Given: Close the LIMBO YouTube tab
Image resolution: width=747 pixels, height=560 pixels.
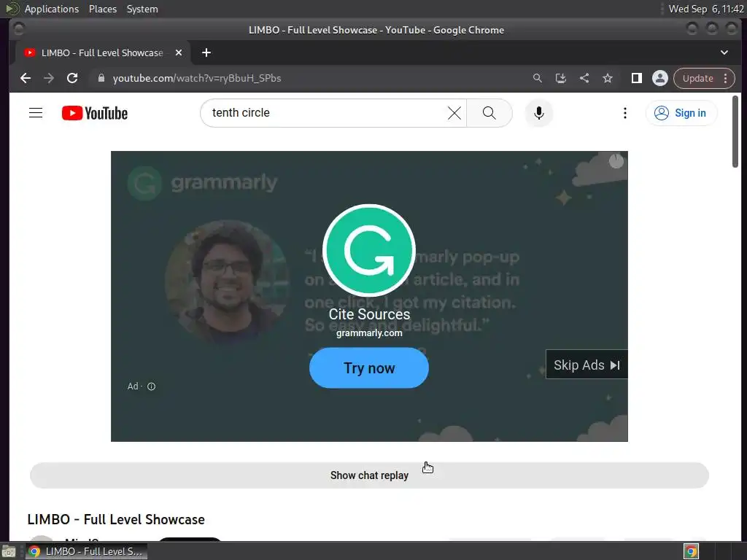Looking at the screenshot, I should click(179, 52).
